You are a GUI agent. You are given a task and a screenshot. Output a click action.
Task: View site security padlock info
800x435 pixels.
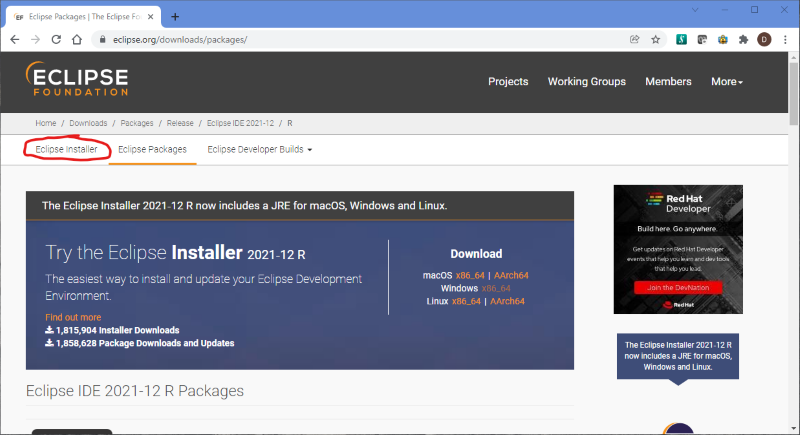(103, 39)
